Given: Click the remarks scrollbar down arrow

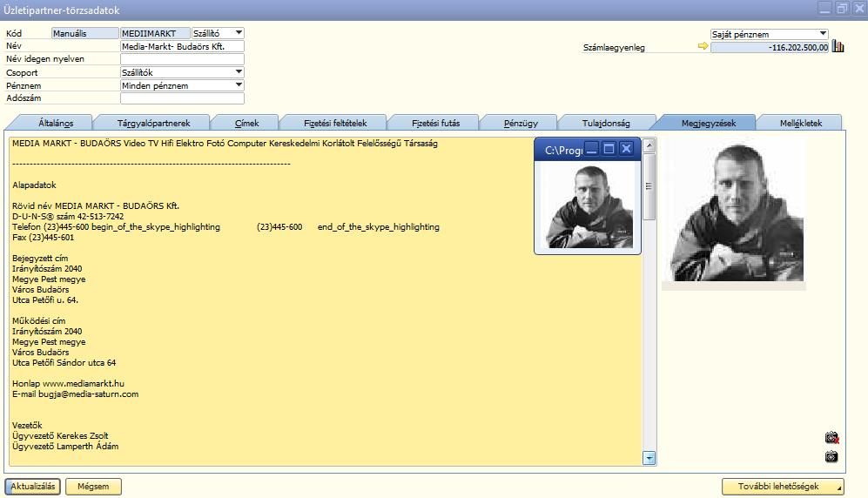Looking at the screenshot, I should [x=649, y=458].
